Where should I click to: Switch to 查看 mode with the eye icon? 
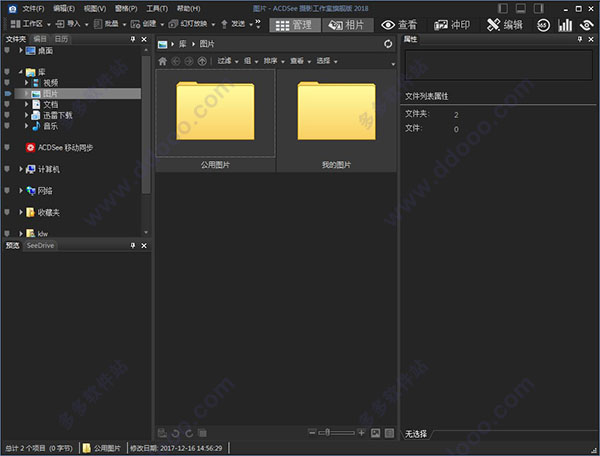coord(399,25)
